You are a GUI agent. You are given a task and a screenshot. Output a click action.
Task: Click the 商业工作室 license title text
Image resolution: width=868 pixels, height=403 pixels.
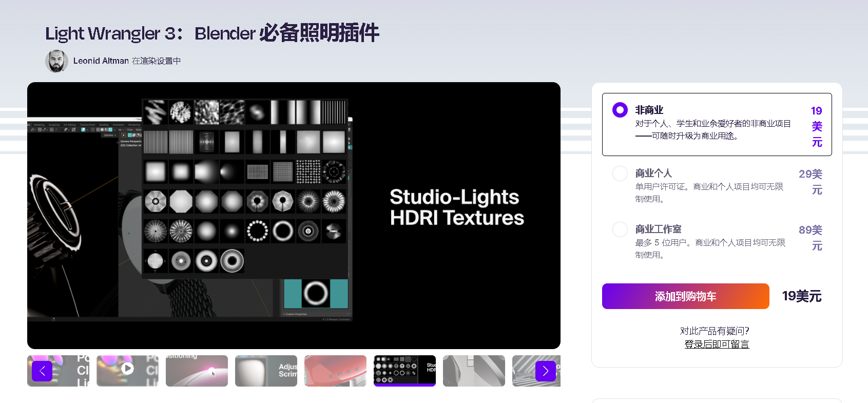point(659,229)
